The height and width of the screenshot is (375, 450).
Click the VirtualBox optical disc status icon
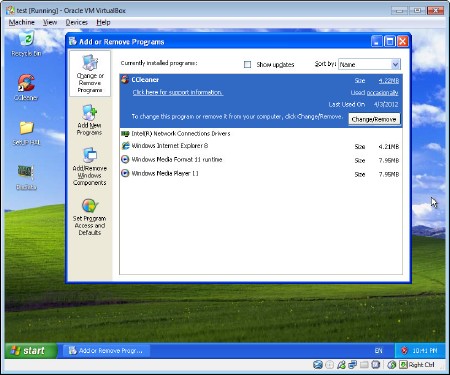point(329,365)
